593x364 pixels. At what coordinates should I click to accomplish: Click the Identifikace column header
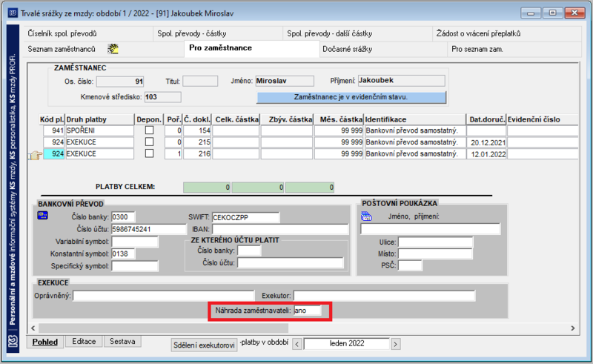point(414,119)
